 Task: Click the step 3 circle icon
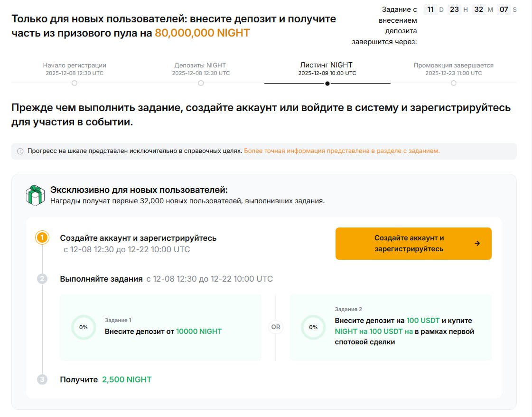pos(42,379)
